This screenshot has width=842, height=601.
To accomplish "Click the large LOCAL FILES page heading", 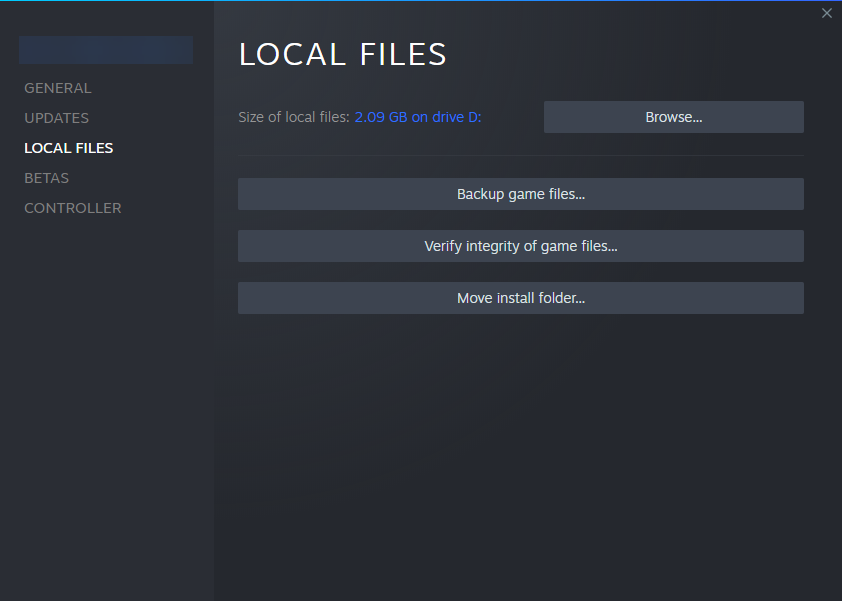I will 342,54.
